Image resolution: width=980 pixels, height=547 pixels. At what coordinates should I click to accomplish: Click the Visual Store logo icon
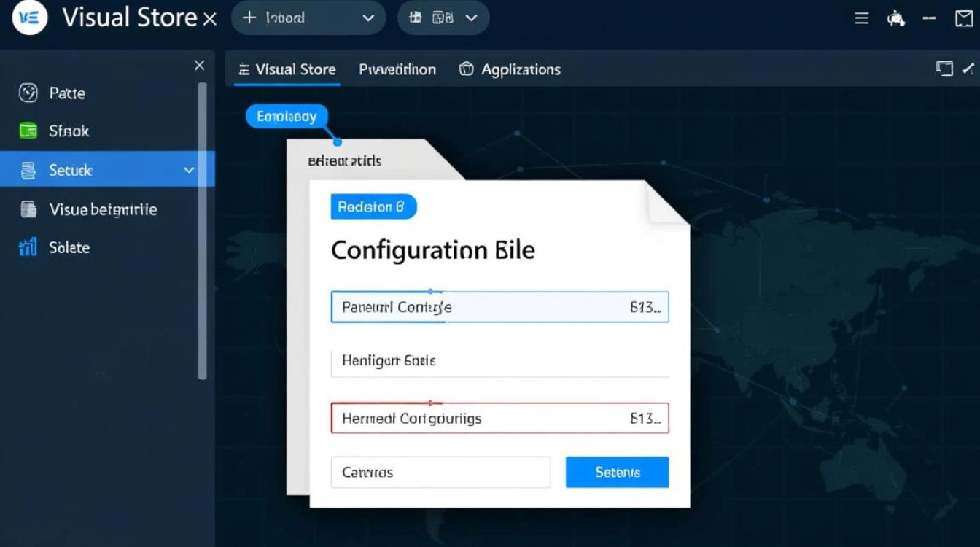(x=30, y=18)
